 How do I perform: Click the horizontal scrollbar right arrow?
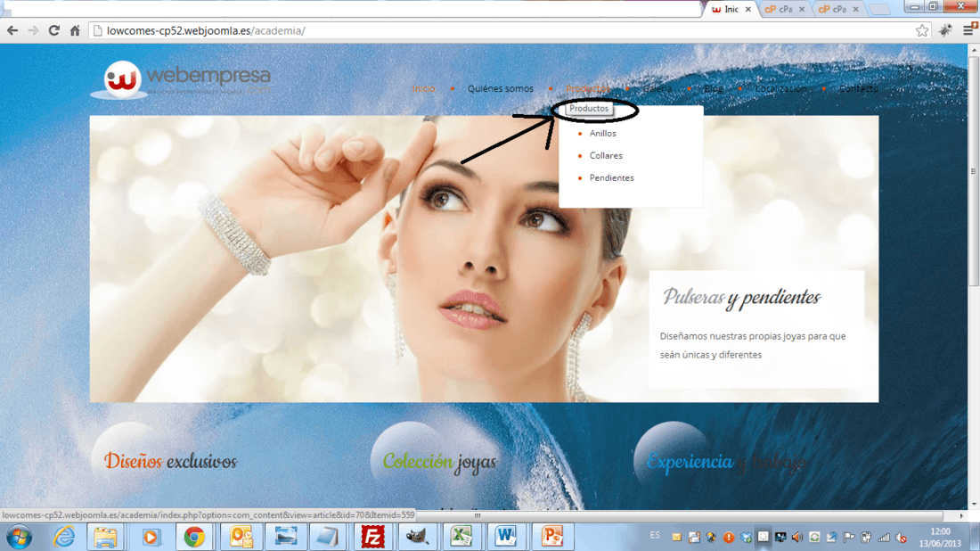click(x=961, y=516)
